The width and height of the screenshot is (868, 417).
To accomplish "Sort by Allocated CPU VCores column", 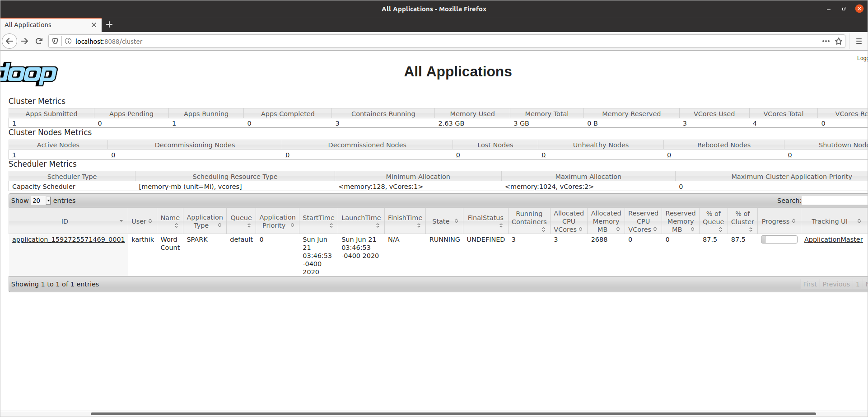I will [x=569, y=221].
